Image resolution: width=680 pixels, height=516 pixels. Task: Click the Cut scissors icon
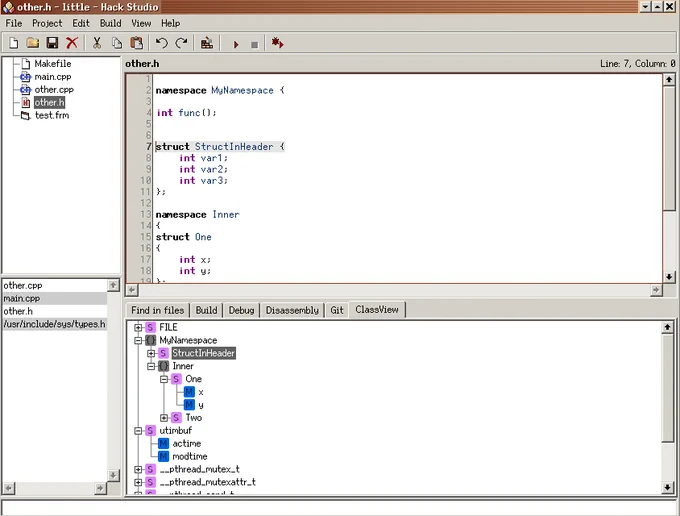[x=97, y=43]
